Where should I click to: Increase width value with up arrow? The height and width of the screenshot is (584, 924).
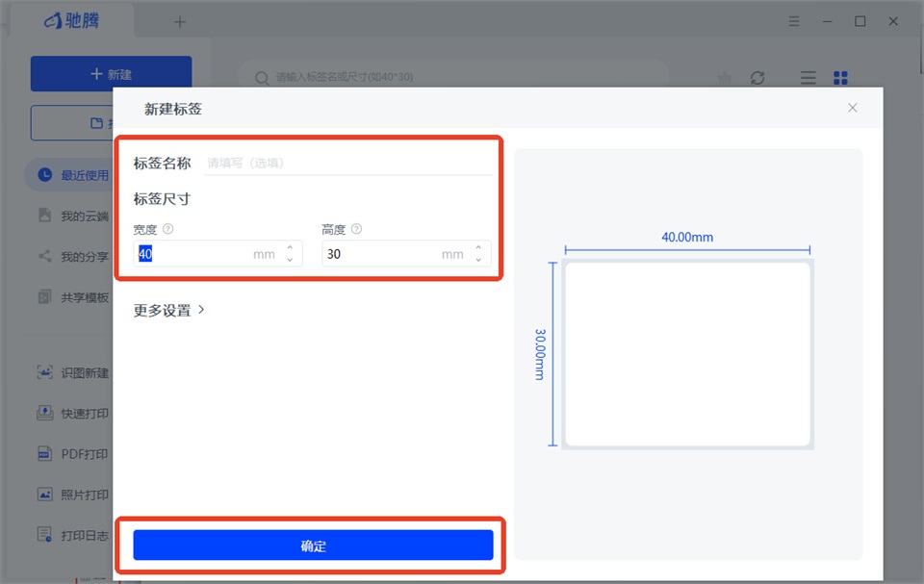click(290, 248)
